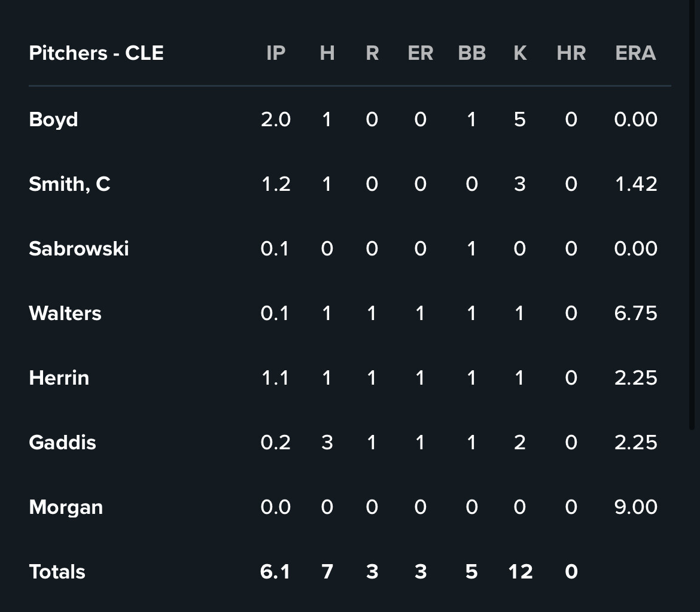Click the K column header
The image size is (700, 612).
(x=520, y=53)
